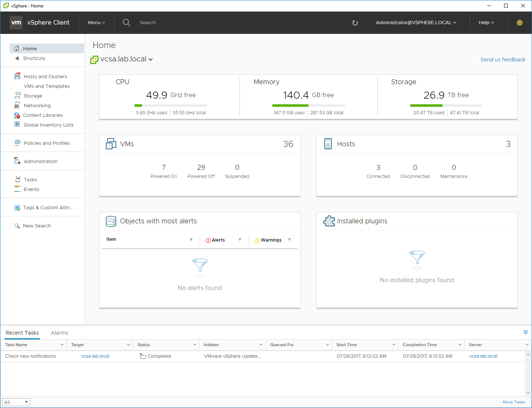Go to Storage in the navigation
Screen dimensions: 532x408
pos(33,96)
